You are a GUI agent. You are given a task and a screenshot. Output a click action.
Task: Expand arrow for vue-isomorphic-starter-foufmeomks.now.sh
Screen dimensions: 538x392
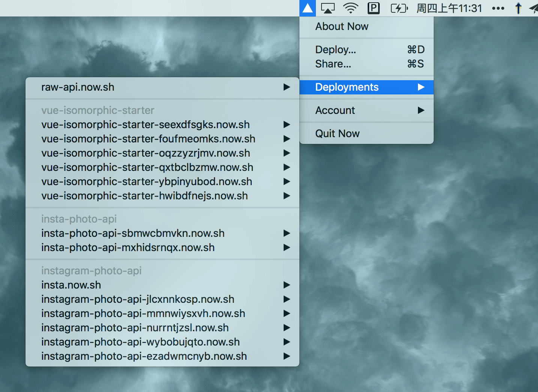(x=287, y=139)
